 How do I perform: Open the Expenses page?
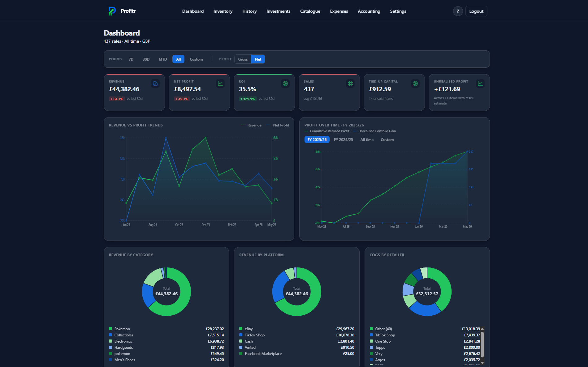(339, 11)
